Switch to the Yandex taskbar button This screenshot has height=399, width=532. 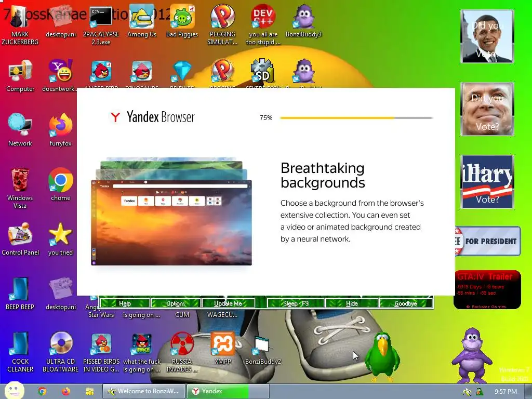click(x=228, y=391)
